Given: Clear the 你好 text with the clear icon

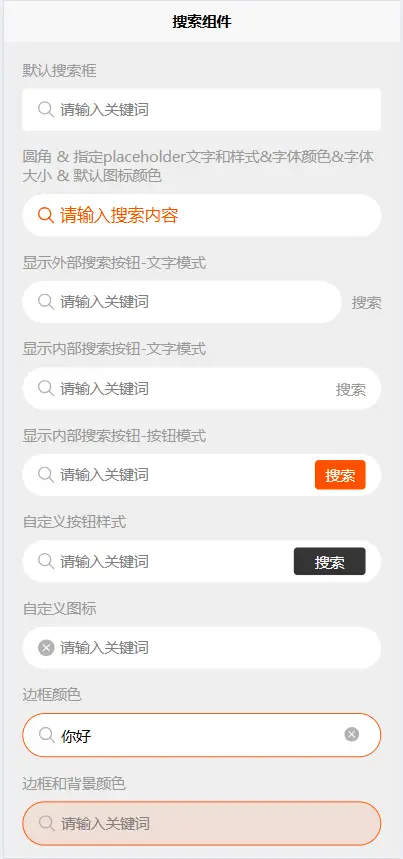Looking at the screenshot, I should 352,735.
